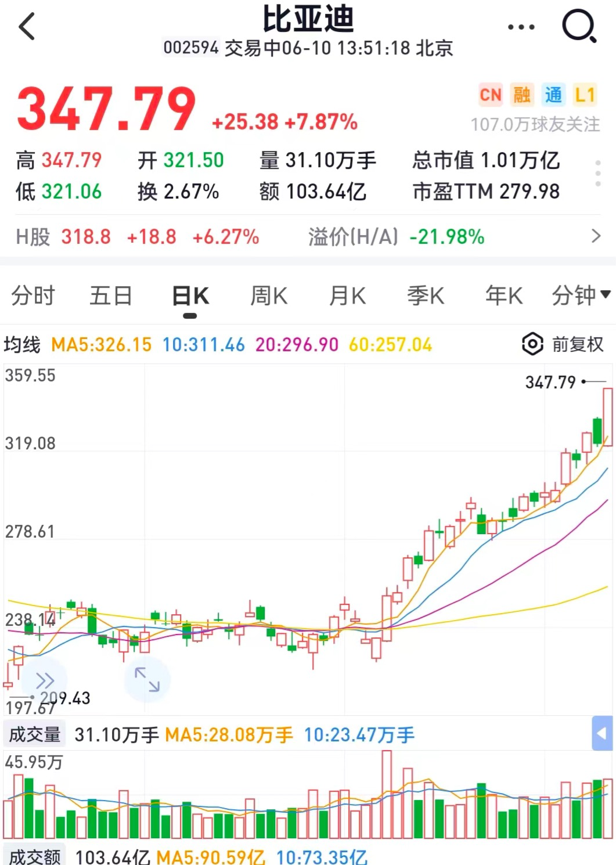Tap the 总市值 1.01万亿 market cap

[x=486, y=160]
